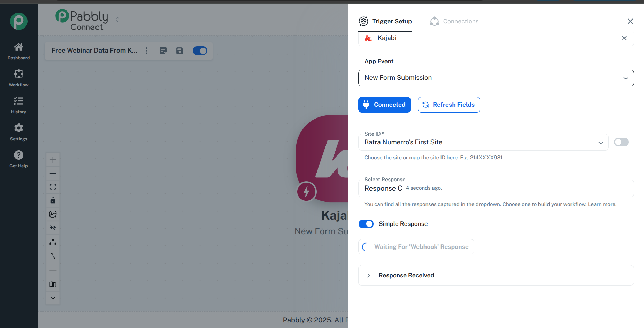Open the App Event dropdown
The width and height of the screenshot is (644, 328).
tap(496, 78)
